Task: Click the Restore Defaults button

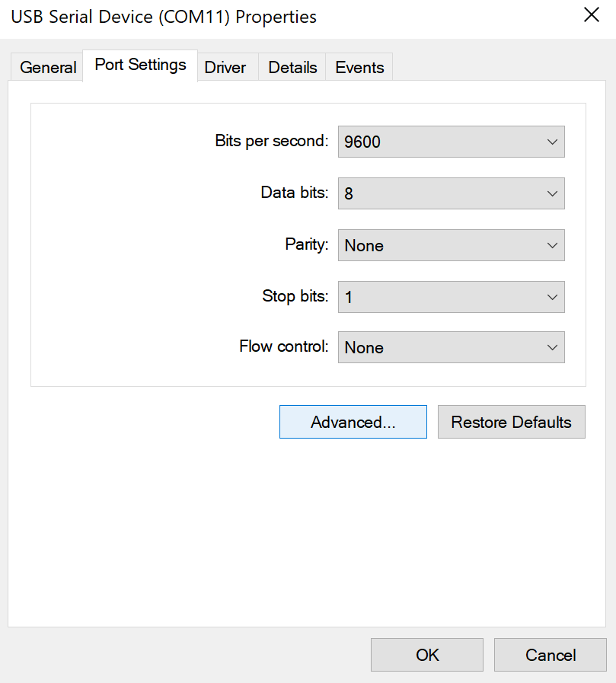Action: click(512, 422)
